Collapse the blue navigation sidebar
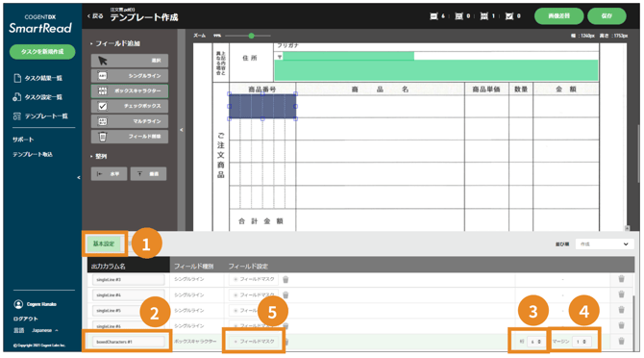644x358 pixels. [x=79, y=178]
